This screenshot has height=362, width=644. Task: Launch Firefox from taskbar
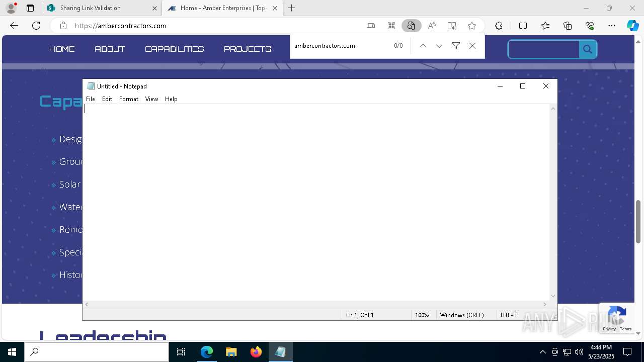pos(256,352)
